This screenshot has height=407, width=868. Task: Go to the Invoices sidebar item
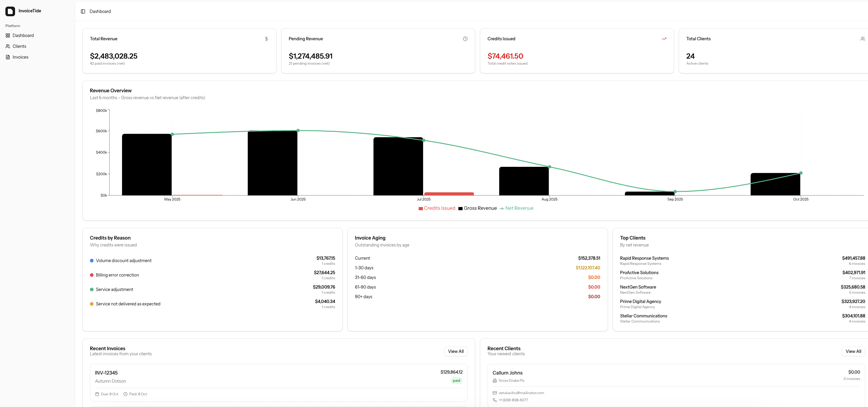[20, 57]
